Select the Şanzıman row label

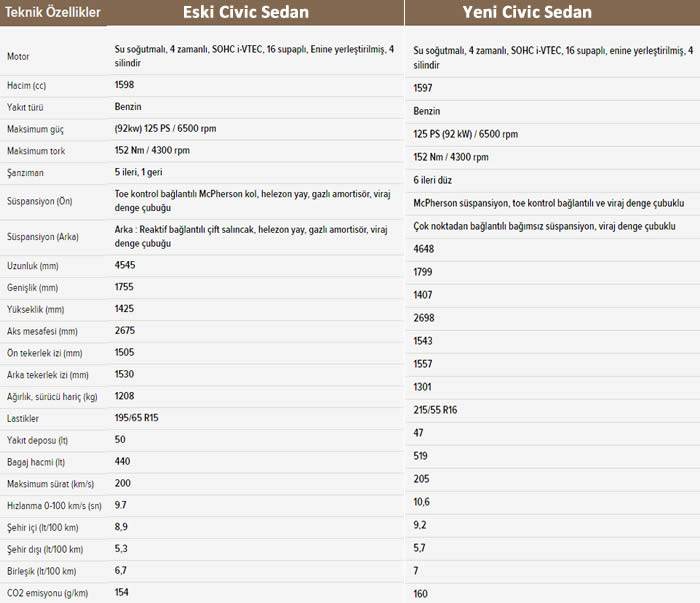coord(25,173)
